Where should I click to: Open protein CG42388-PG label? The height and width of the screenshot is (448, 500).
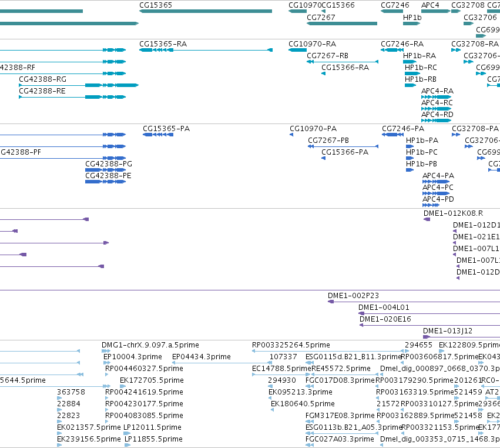pos(109,165)
